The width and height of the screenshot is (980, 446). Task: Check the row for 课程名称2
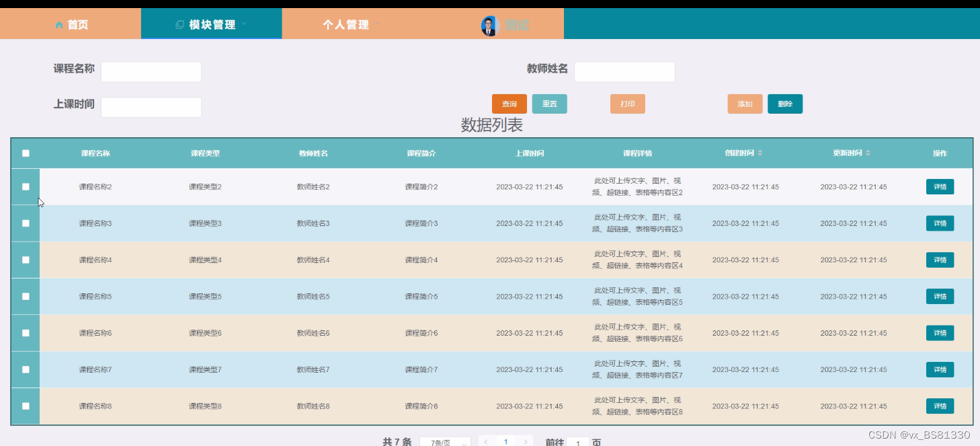click(26, 186)
